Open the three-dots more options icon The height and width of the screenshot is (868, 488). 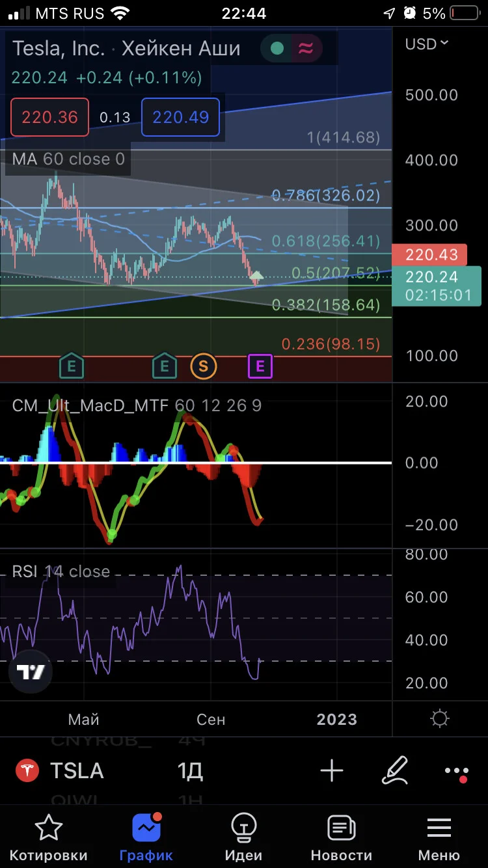[x=456, y=772]
